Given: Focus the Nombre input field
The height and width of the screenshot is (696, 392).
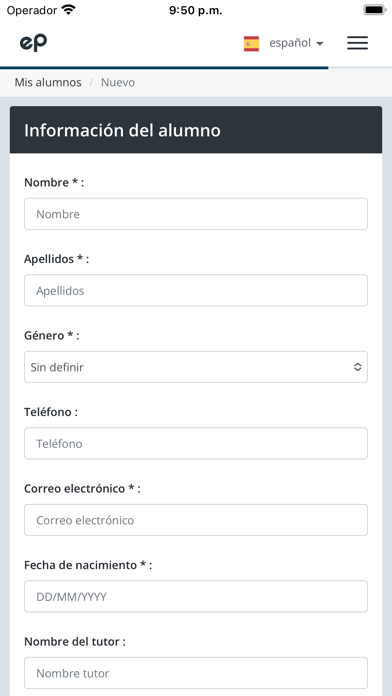Looking at the screenshot, I should coord(196,214).
